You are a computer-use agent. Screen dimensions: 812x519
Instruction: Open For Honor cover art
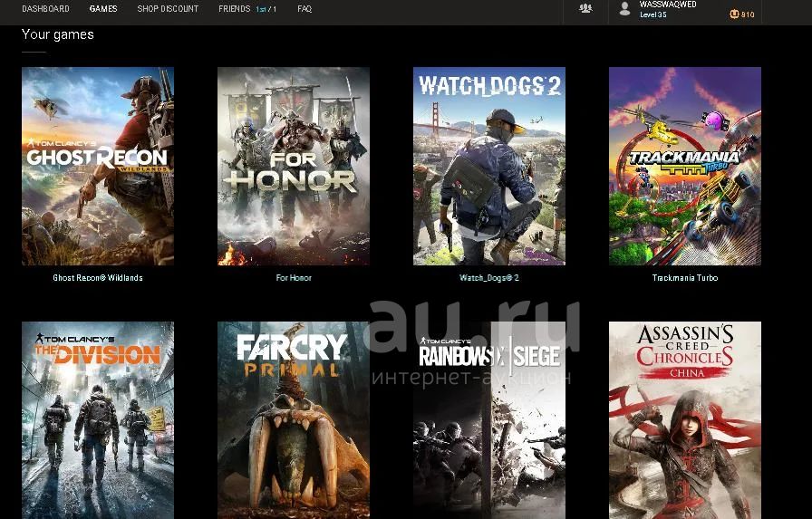294,166
